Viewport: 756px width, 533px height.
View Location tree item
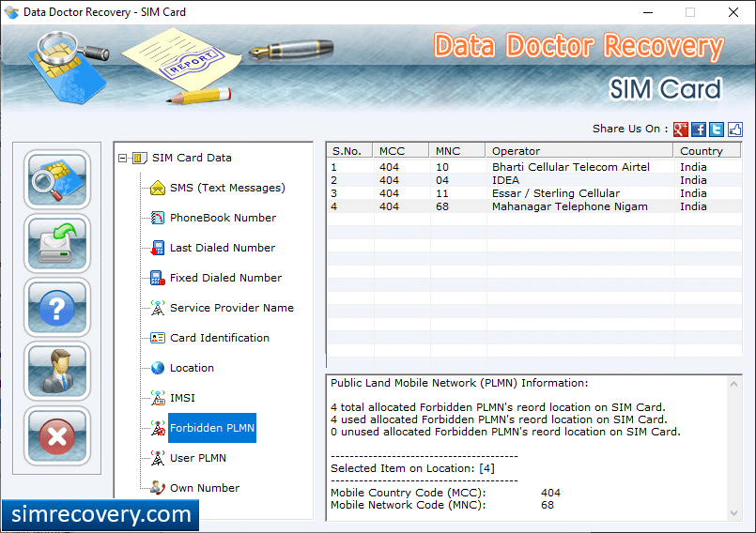coord(192,368)
